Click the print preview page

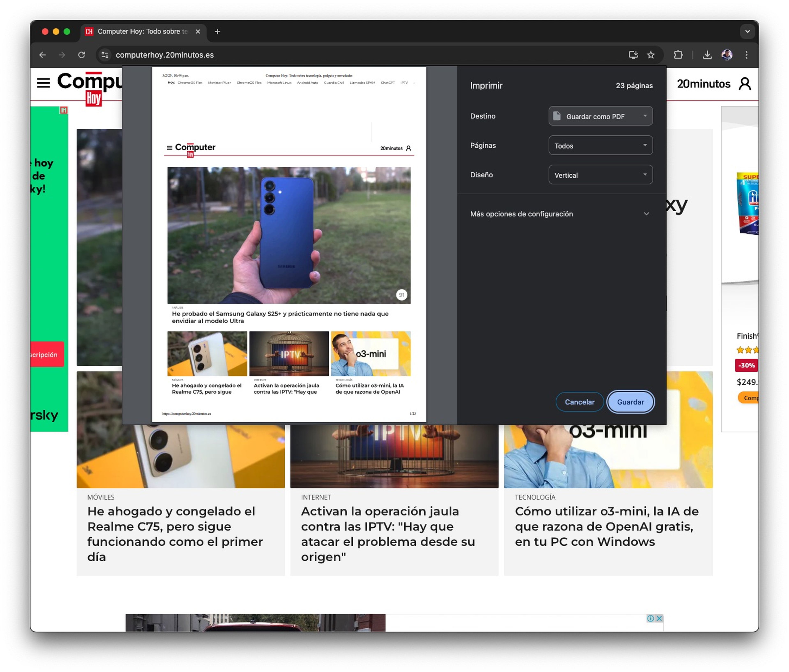coord(289,244)
